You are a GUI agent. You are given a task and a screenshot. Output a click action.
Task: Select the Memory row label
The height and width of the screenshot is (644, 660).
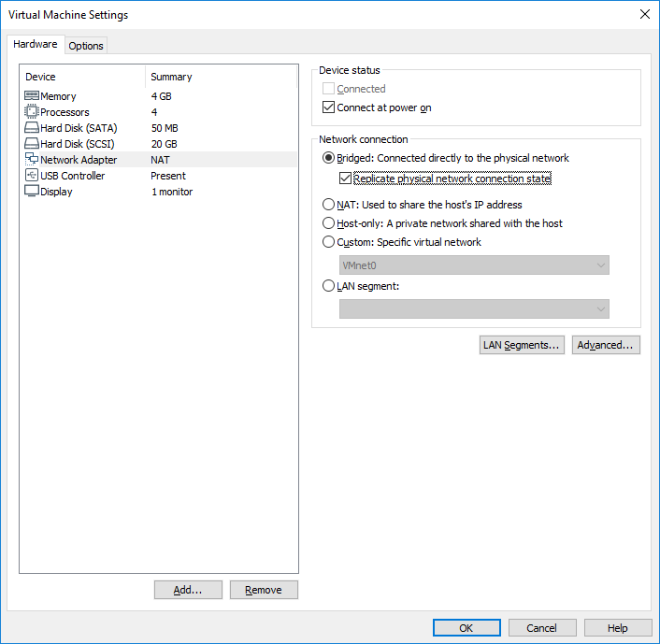tap(58, 96)
